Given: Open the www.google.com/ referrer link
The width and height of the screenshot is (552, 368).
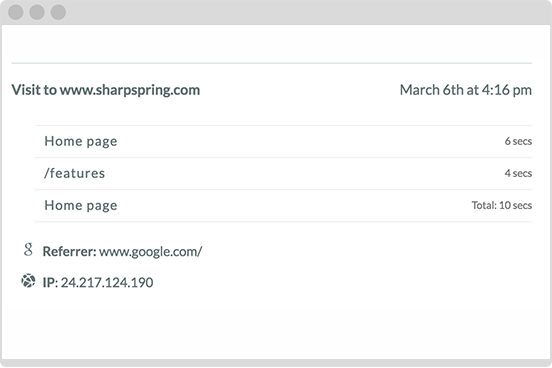Looking at the screenshot, I should click(151, 252).
